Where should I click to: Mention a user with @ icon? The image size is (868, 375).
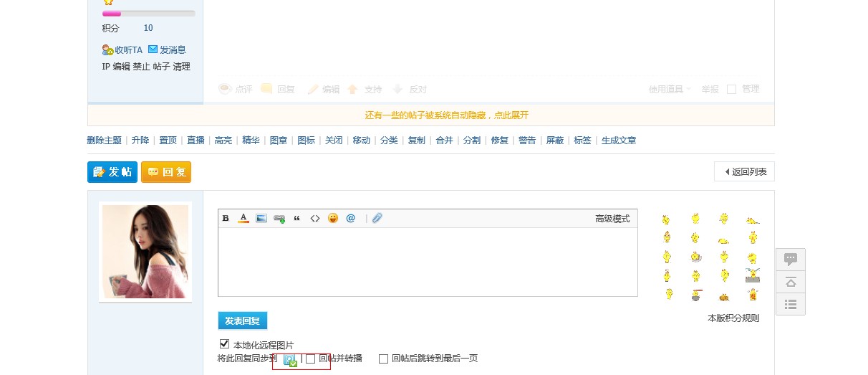(351, 218)
